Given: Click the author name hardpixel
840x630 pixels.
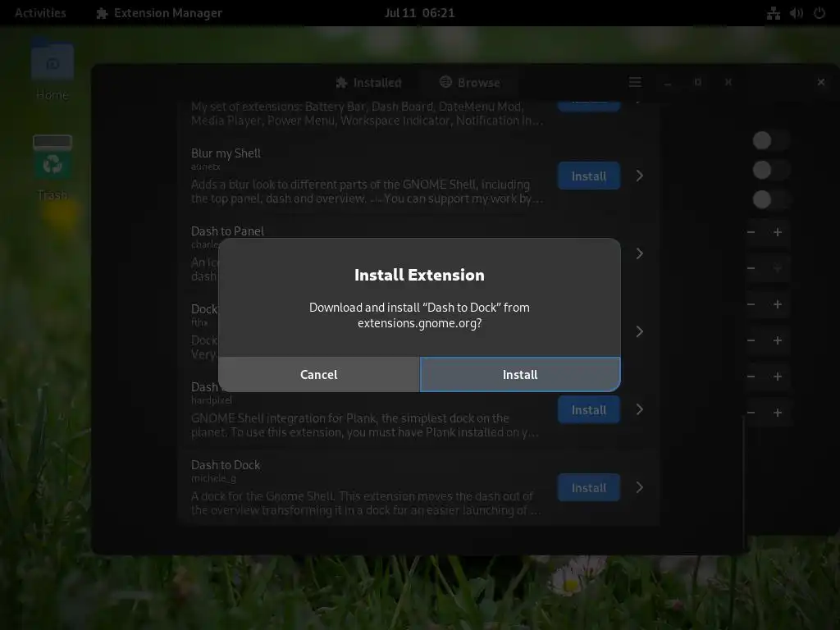Looking at the screenshot, I should [212, 400].
